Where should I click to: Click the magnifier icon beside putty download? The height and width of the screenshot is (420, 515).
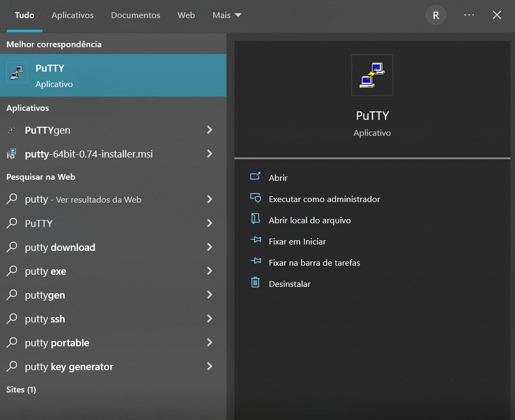(x=12, y=247)
